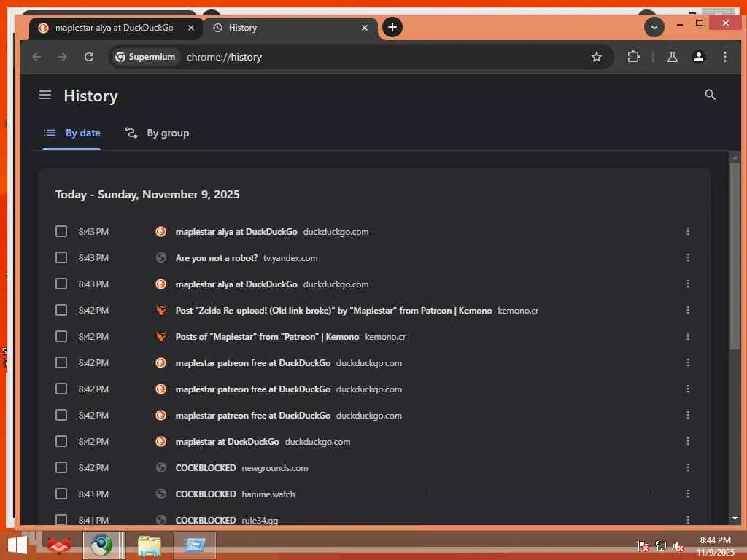Bookmark this page with the star icon
Viewport: 747px width, 560px height.
597,57
